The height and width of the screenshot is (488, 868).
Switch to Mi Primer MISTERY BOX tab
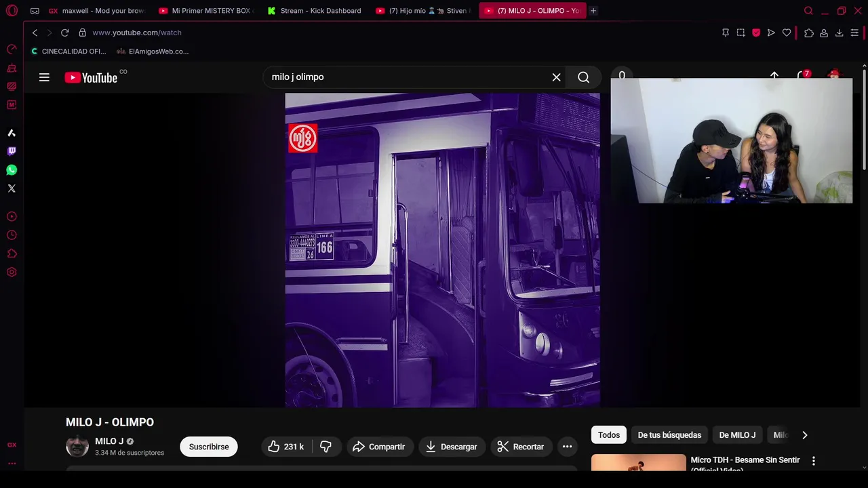point(206,11)
